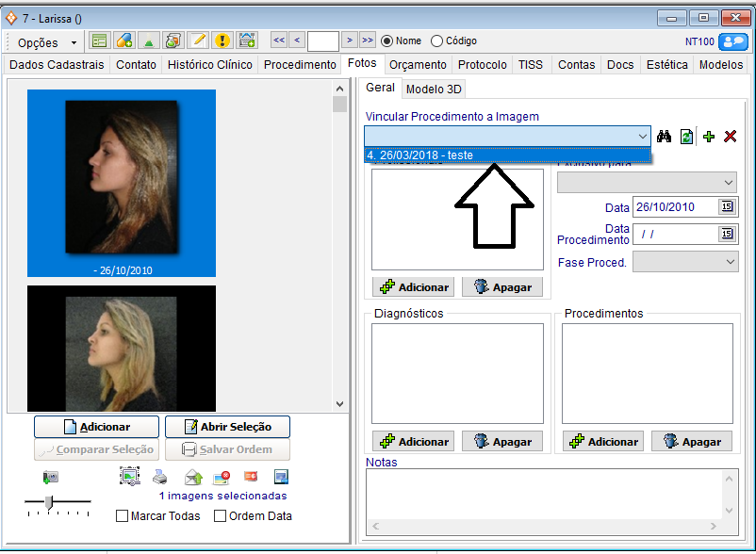
Task: Check the Marcar Todas checkbox
Action: pos(122,516)
